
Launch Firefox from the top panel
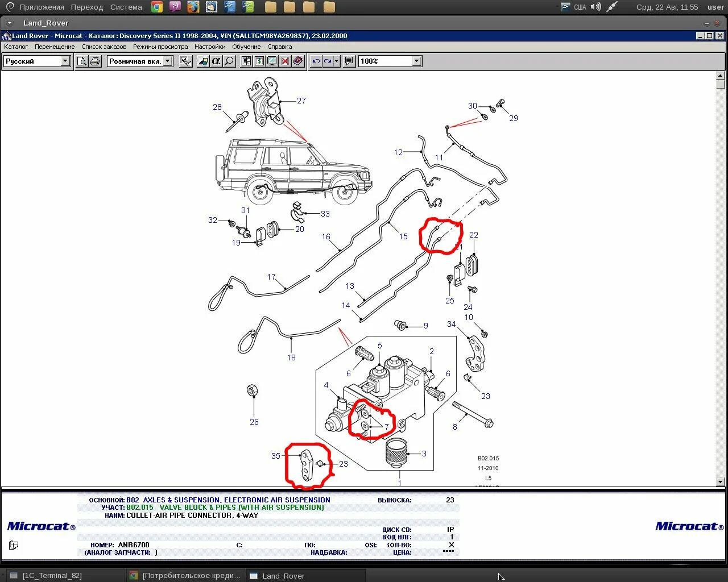click(x=193, y=7)
